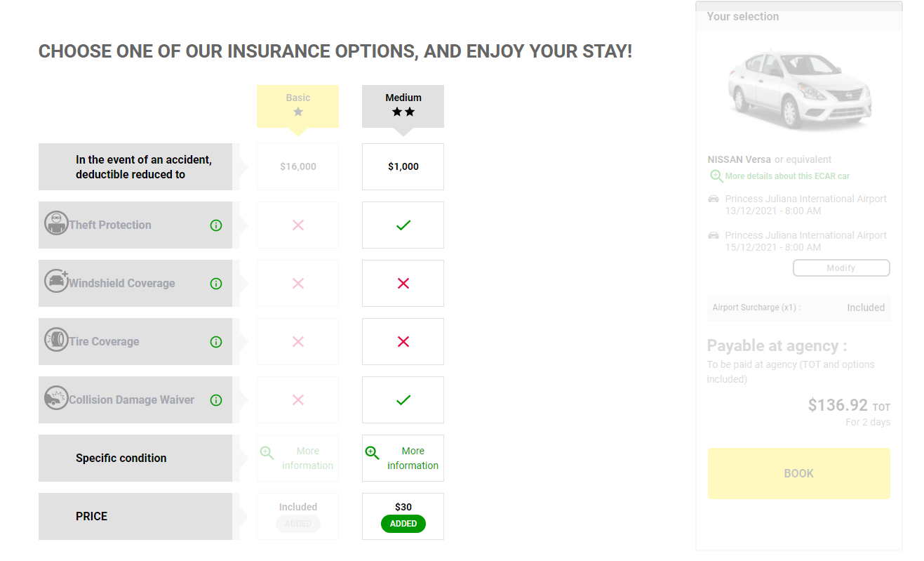Open the Theft Protection info icon
The height and width of the screenshot is (561, 924).
(215, 225)
